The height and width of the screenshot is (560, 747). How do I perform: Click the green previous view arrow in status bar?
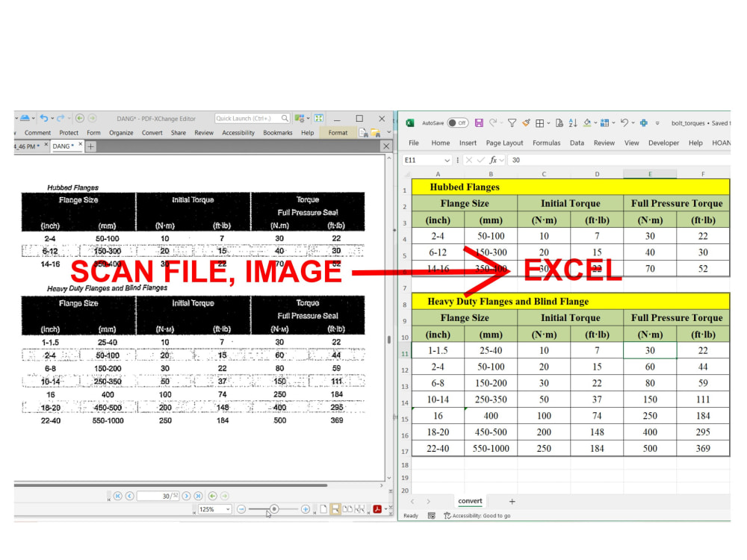tap(212, 497)
